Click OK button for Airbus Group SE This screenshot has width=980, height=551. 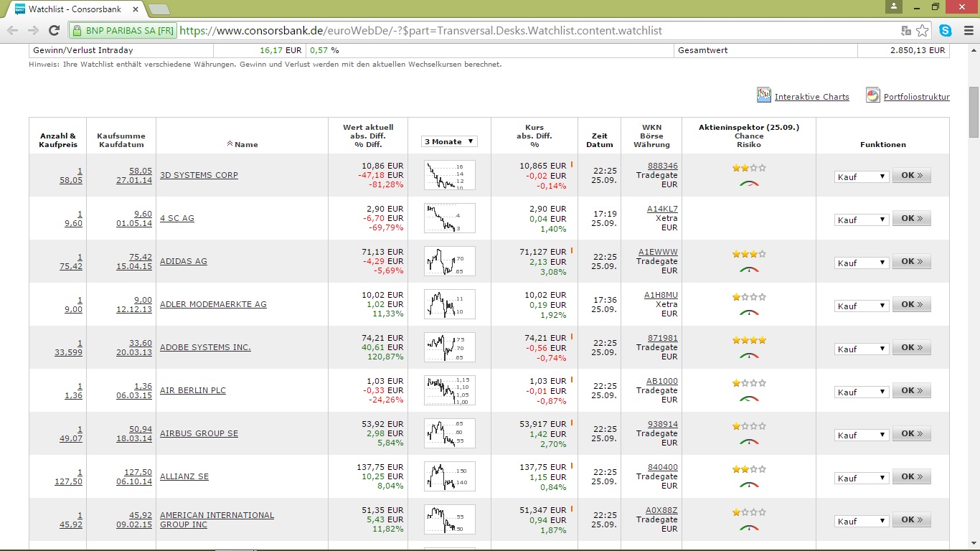pyautogui.click(x=911, y=434)
